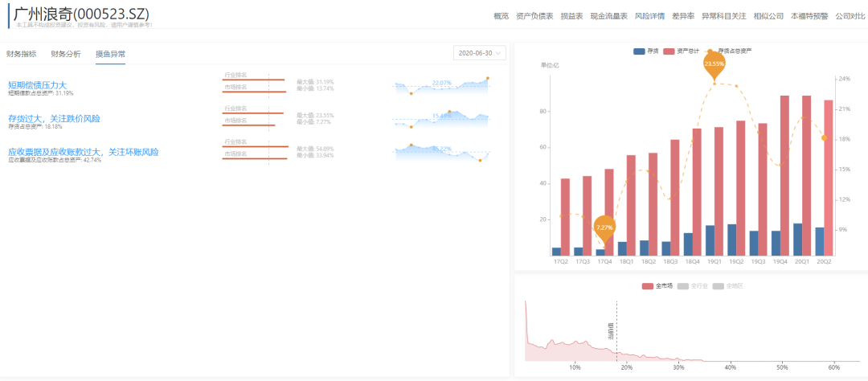Click the 17Q2 total assets bar
The height and width of the screenshot is (381, 868).
(565, 217)
